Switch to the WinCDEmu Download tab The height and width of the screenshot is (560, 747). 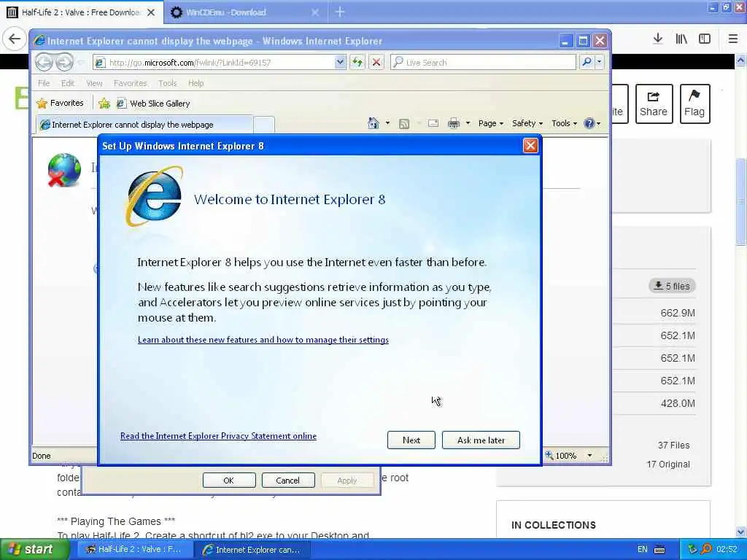245,12
